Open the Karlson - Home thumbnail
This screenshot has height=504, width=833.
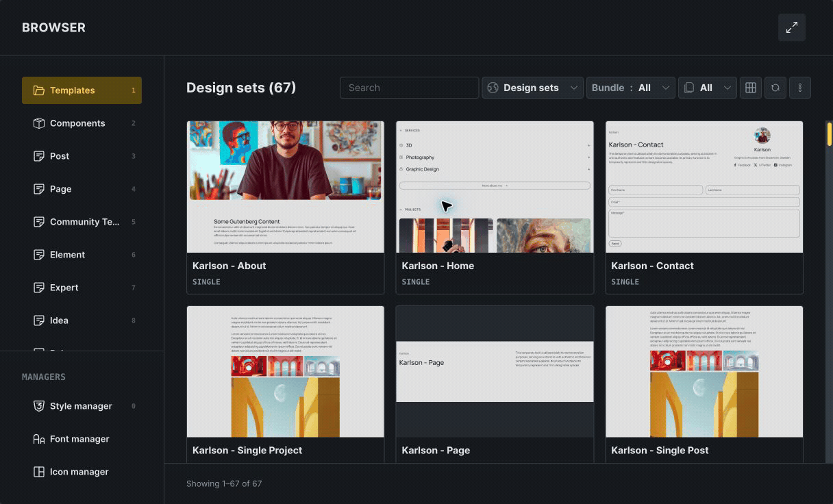[495, 187]
